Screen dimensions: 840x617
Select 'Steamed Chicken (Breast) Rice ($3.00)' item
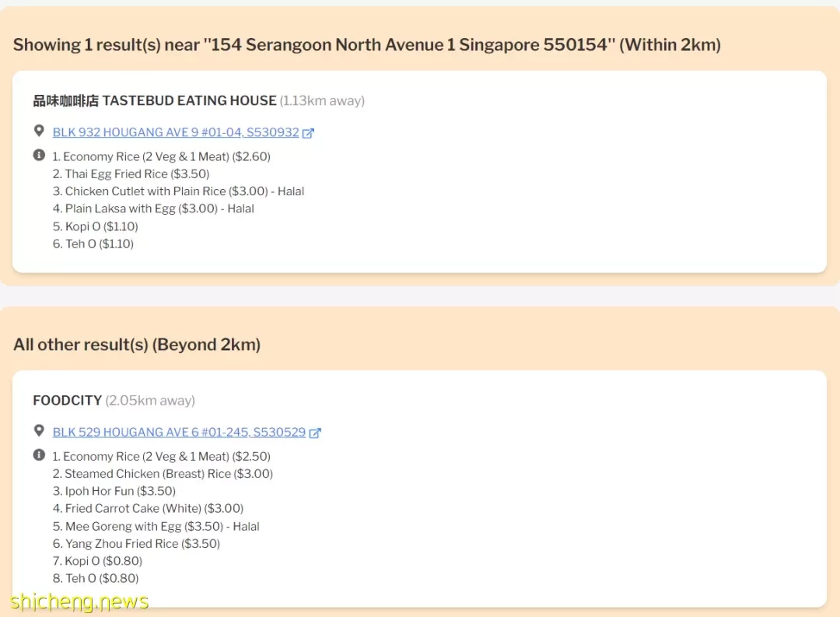click(163, 474)
